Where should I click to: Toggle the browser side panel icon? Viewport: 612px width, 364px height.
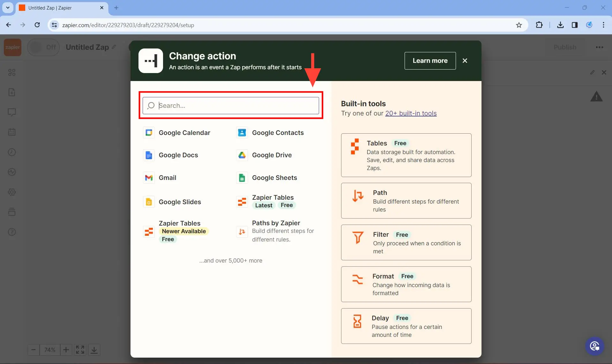pos(575,25)
